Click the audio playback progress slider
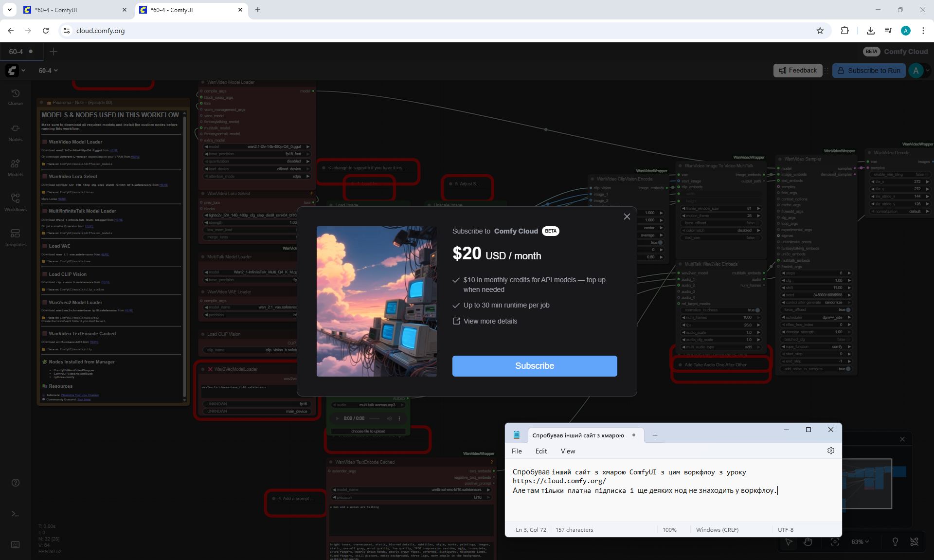 pos(374,418)
